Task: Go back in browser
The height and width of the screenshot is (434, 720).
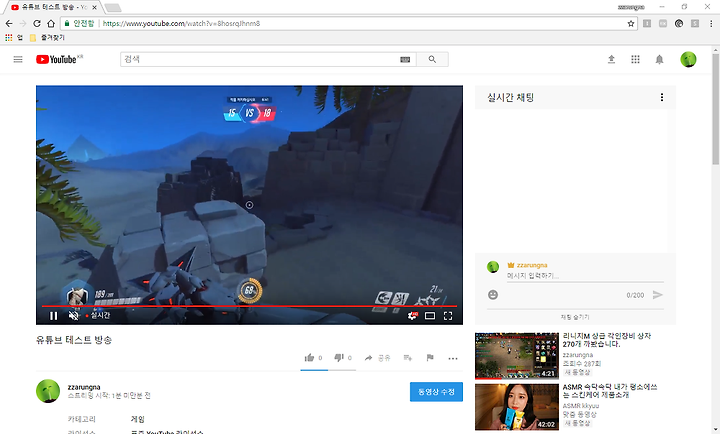Action: point(9,23)
